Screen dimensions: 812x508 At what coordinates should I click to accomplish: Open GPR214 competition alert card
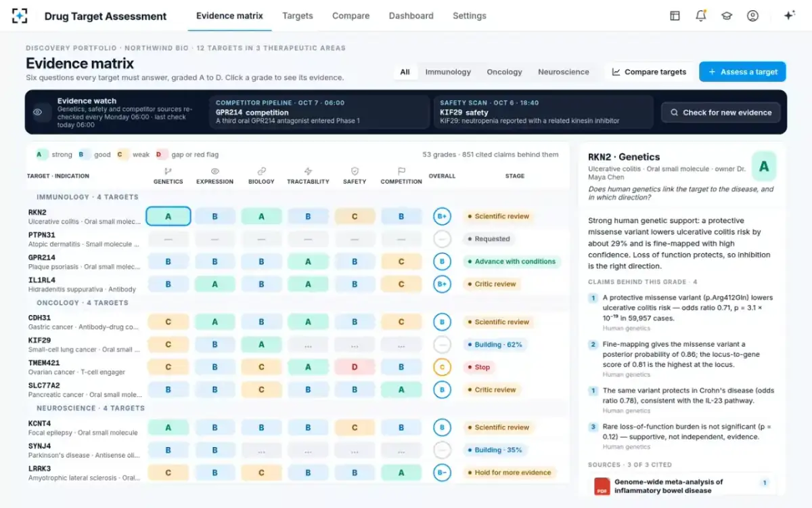319,112
